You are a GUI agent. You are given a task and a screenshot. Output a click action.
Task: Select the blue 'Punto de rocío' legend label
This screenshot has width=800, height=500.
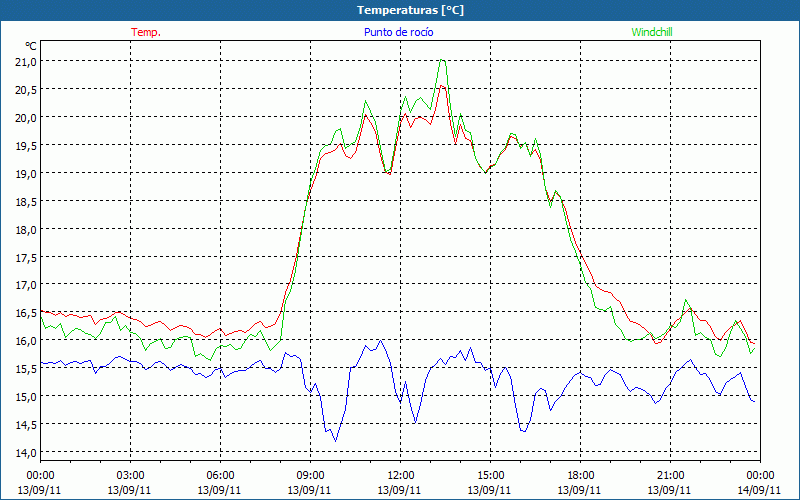(x=398, y=32)
